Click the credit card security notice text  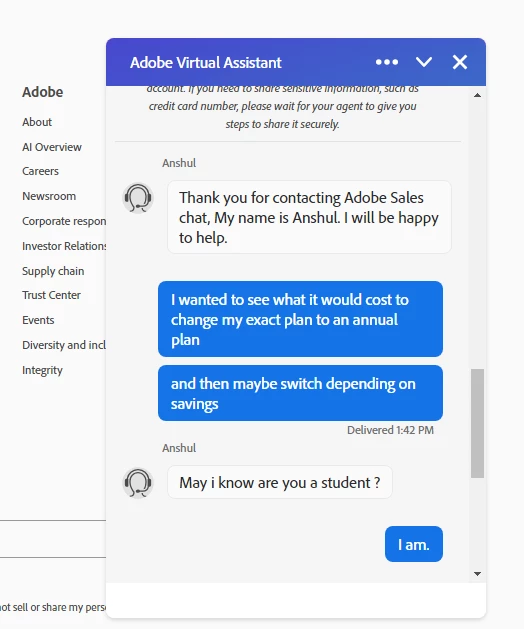pos(282,107)
